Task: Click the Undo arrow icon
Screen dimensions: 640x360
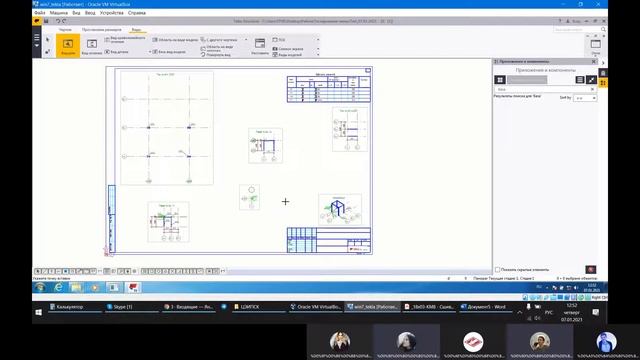Action: point(58,21)
